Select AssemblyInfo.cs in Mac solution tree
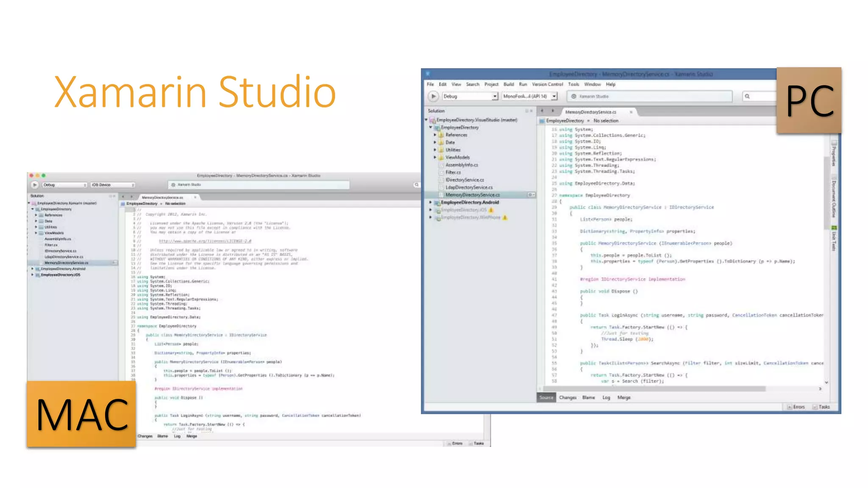This screenshot has height=488, width=868. [x=58, y=239]
